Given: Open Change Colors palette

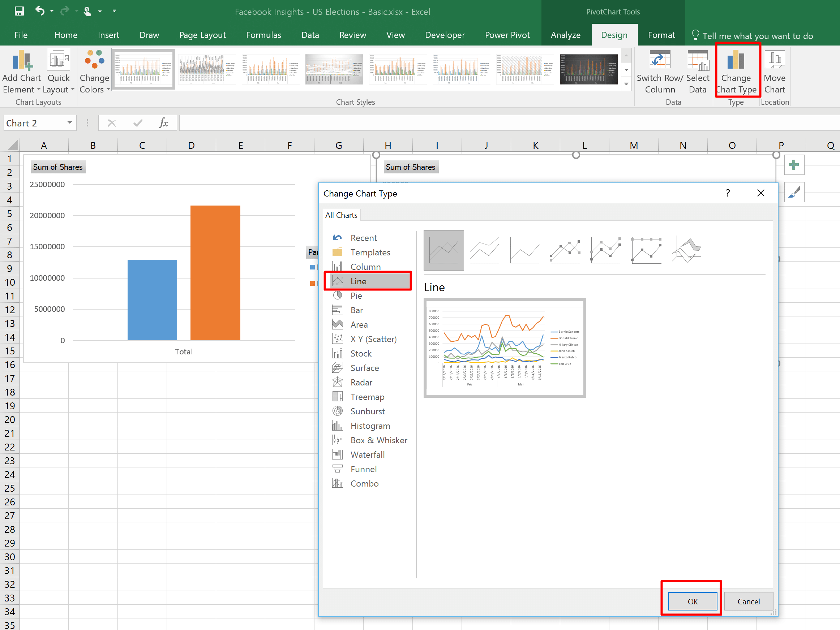Looking at the screenshot, I should (x=94, y=72).
